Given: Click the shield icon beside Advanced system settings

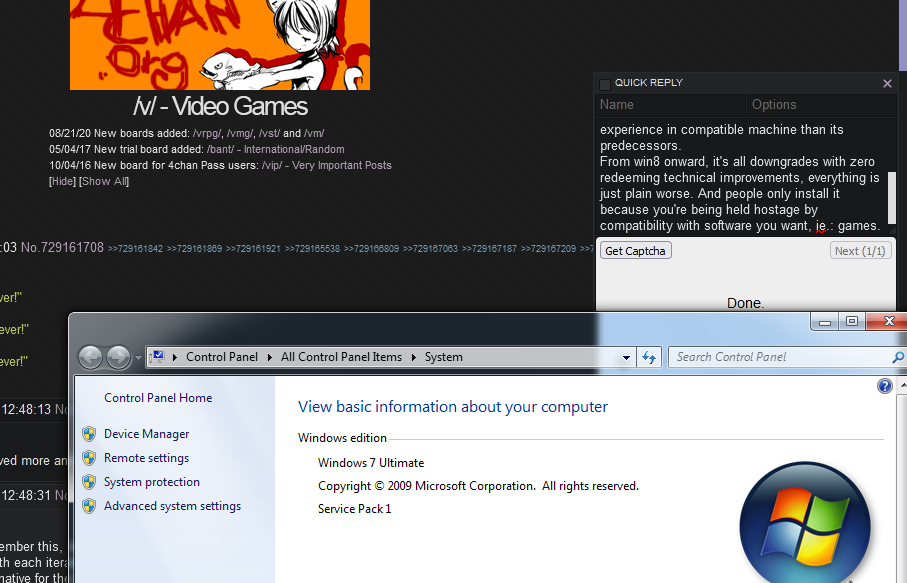Looking at the screenshot, I should click(x=89, y=506).
